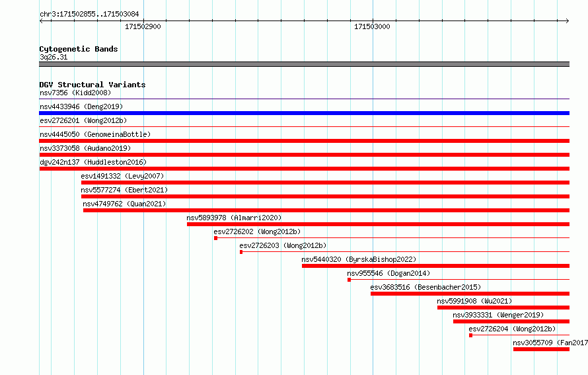The height and width of the screenshot is (375, 588).
Task: Click the esv2726202 (Wong2012b) label
Action: tap(257, 231)
